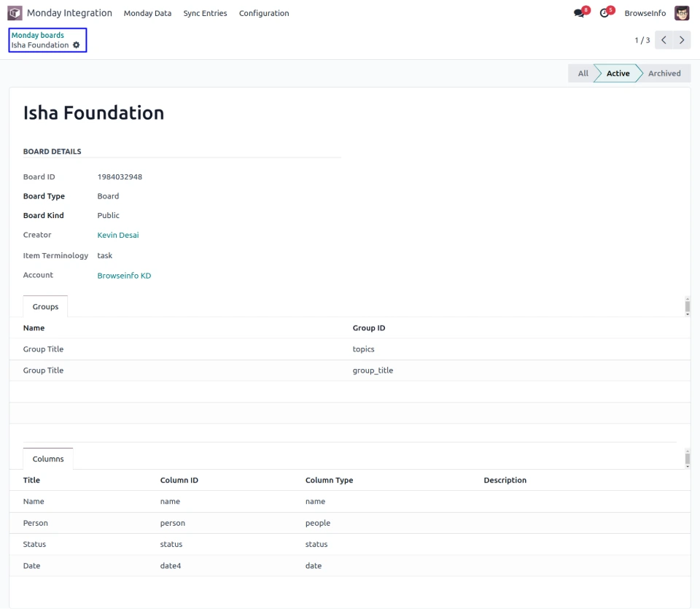Click the Groups table scrollbar
The image size is (700, 609).
point(687,306)
